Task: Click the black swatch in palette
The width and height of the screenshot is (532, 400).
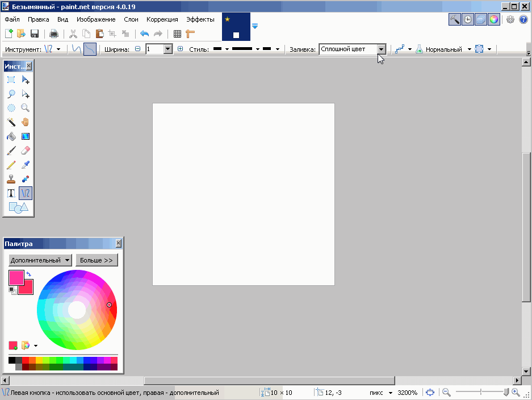Action: click(12, 360)
